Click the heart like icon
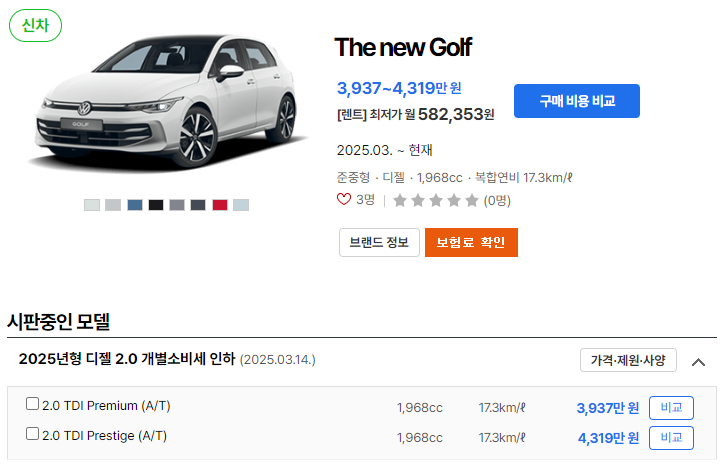This screenshot has width=723, height=469. click(344, 199)
